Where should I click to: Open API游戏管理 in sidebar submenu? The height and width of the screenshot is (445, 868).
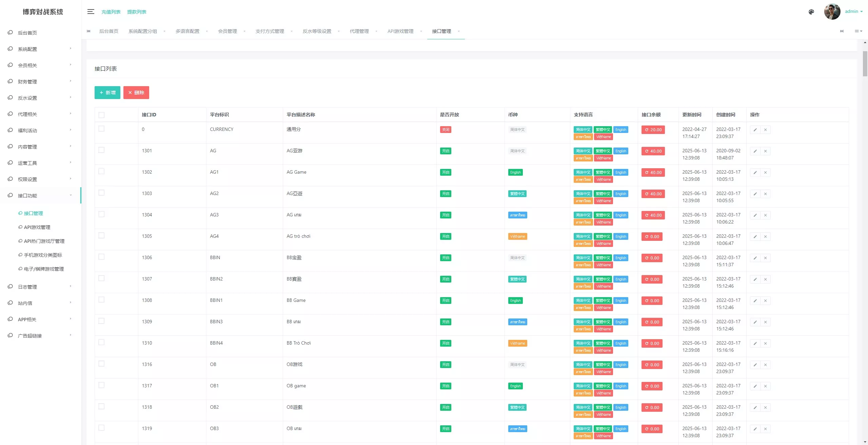pyautogui.click(x=37, y=227)
